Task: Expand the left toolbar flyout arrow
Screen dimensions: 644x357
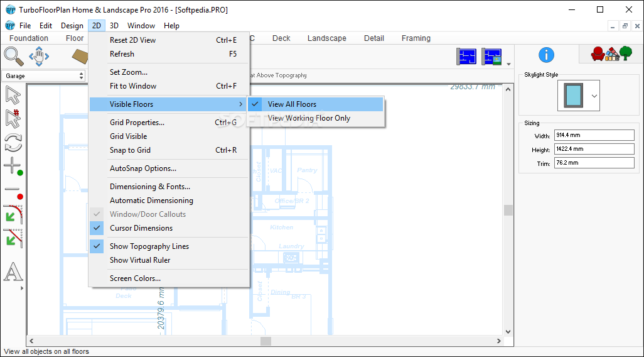Action: click(22, 288)
